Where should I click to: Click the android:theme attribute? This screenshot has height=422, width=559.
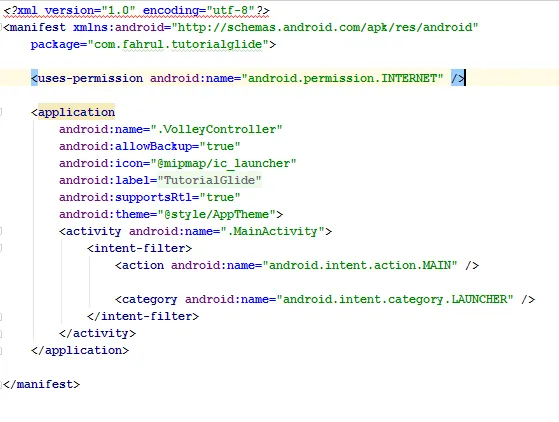pyautogui.click(x=104, y=215)
